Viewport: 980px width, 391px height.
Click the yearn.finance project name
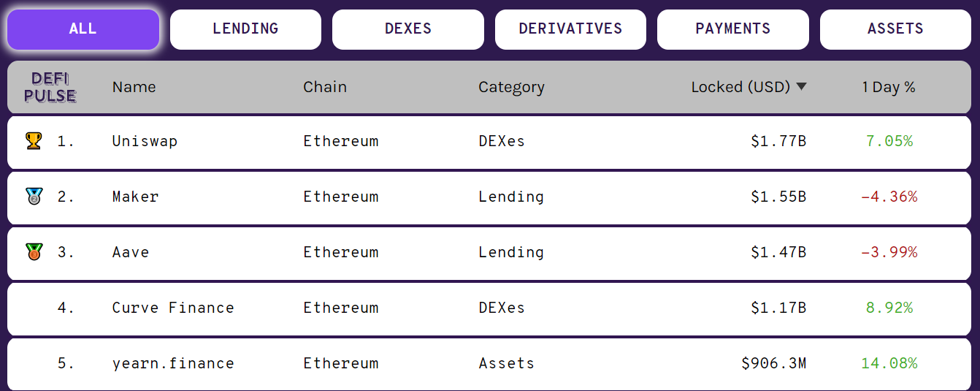coord(173,363)
